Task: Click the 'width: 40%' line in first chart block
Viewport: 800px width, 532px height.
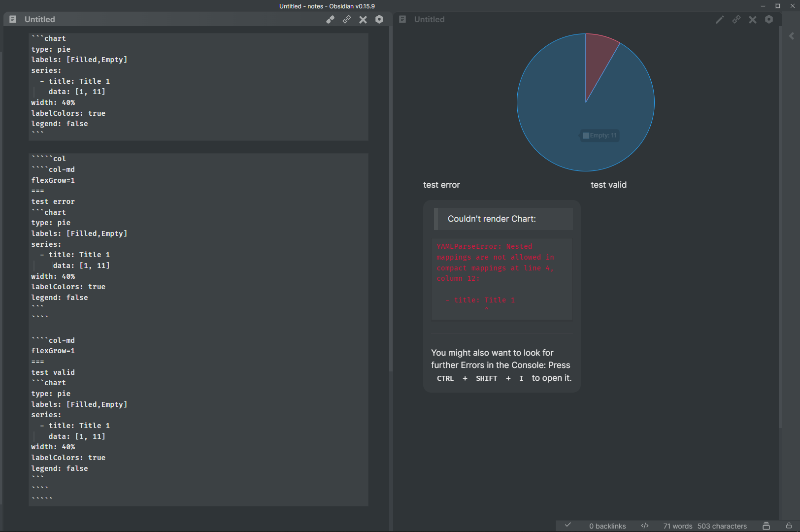Action: click(x=53, y=102)
